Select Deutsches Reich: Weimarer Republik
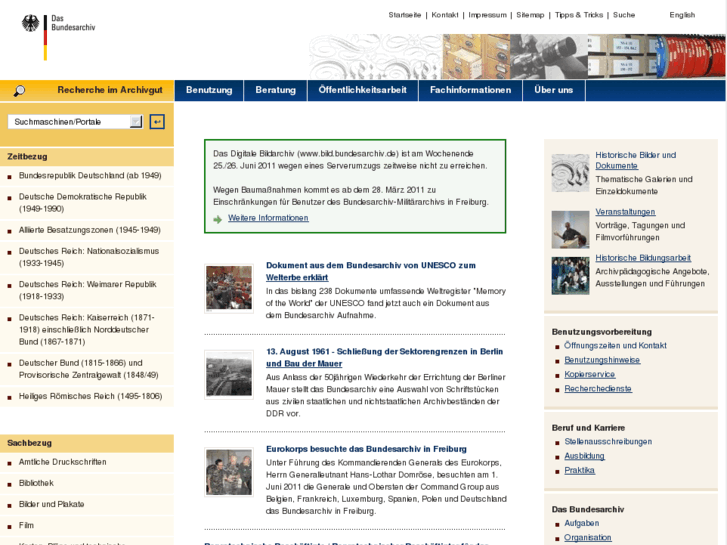The height and width of the screenshot is (545, 727). point(88,290)
